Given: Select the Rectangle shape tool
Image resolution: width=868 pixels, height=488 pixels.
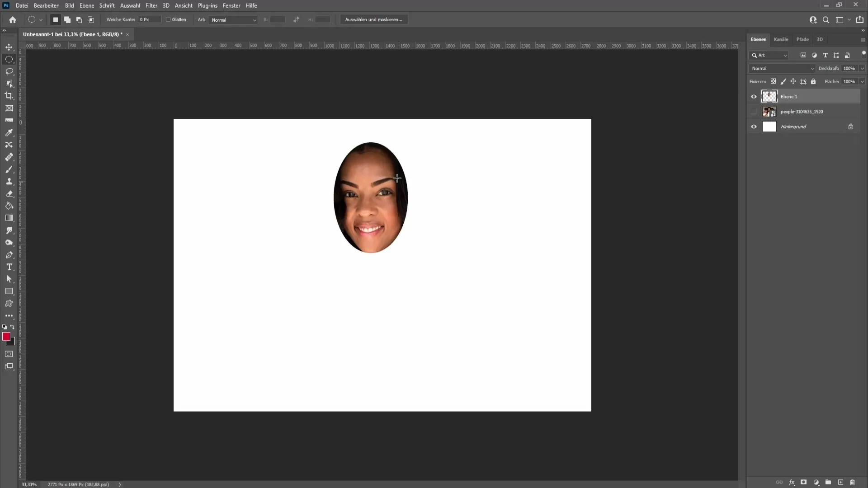Looking at the screenshot, I should click(9, 291).
